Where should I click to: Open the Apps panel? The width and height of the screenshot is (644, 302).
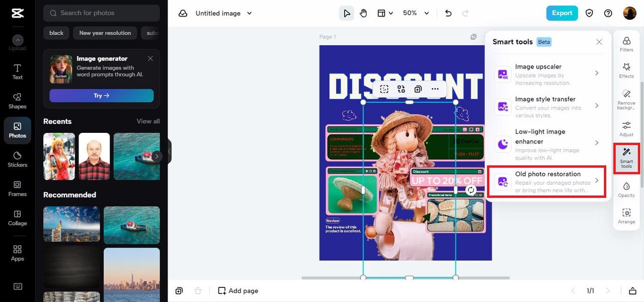pyautogui.click(x=18, y=253)
